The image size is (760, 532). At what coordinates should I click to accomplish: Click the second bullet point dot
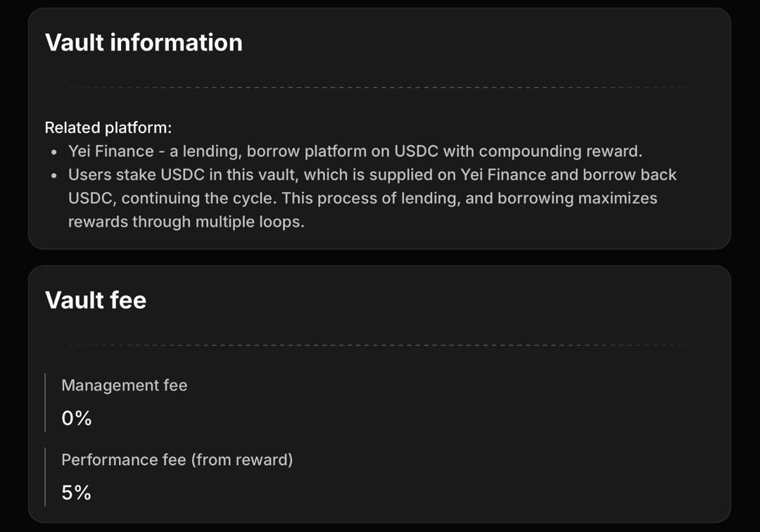pos(54,175)
